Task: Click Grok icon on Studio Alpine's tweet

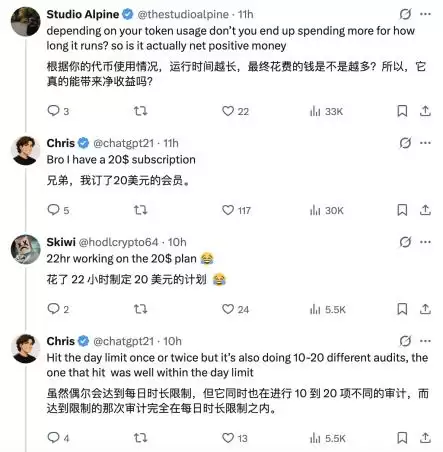Action: point(405,14)
